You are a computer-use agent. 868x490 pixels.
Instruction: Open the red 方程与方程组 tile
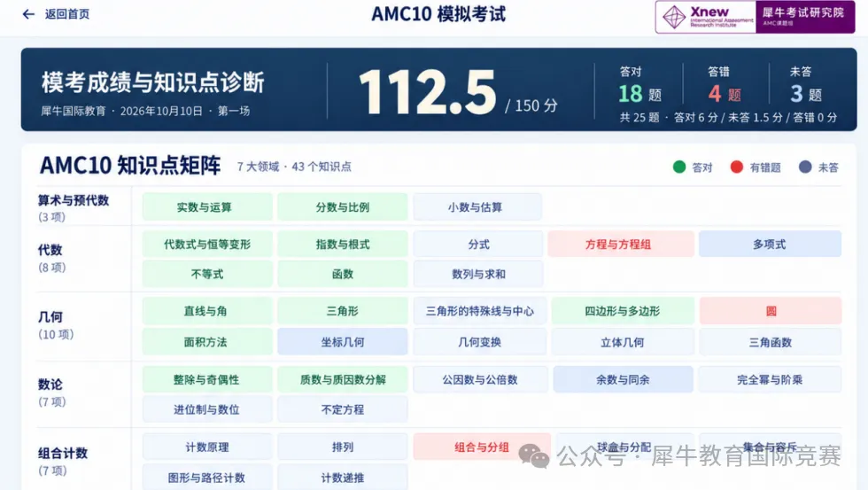tap(621, 245)
